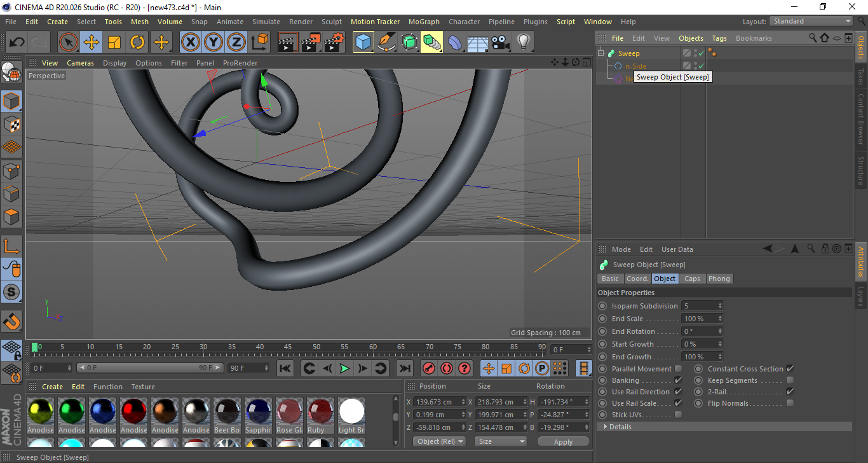The height and width of the screenshot is (463, 868).
Task: Select the Sapphire material swatch
Action: pos(258,415)
